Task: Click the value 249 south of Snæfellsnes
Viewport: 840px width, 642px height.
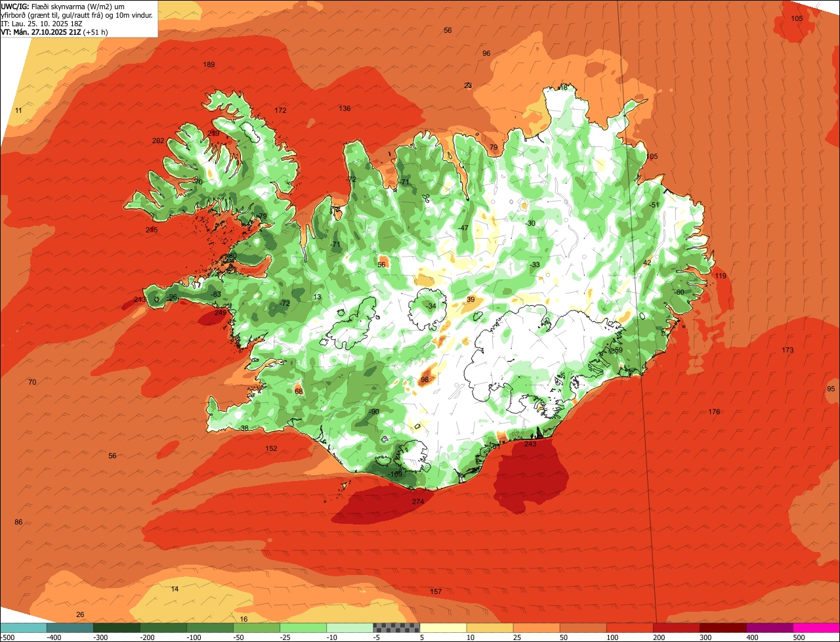Action: coord(220,312)
